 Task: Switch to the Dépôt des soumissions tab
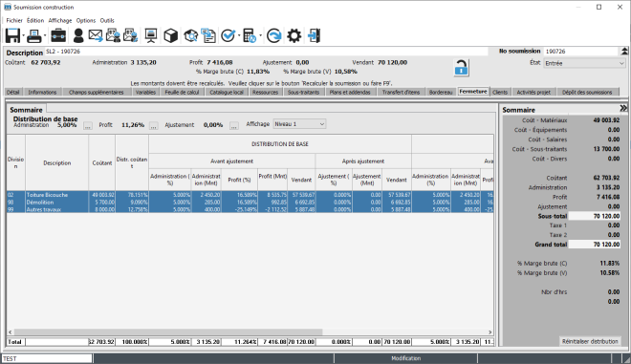click(587, 92)
